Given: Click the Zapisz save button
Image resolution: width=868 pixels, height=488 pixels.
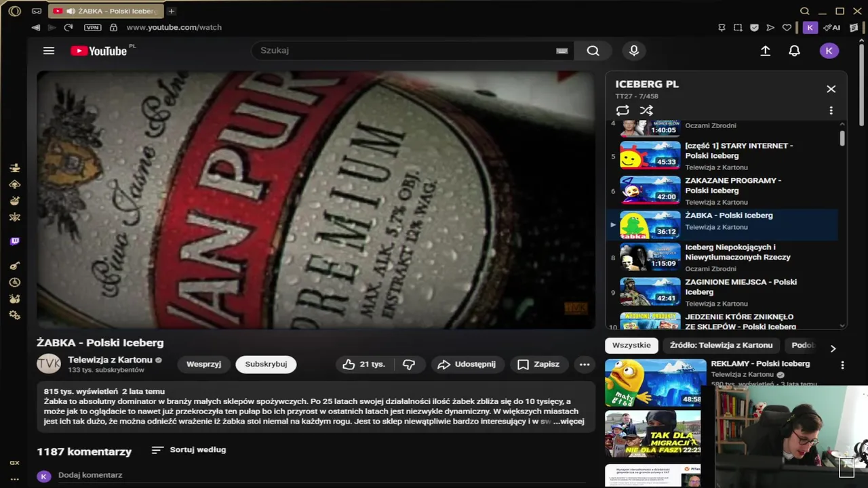Looking at the screenshot, I should click(538, 365).
